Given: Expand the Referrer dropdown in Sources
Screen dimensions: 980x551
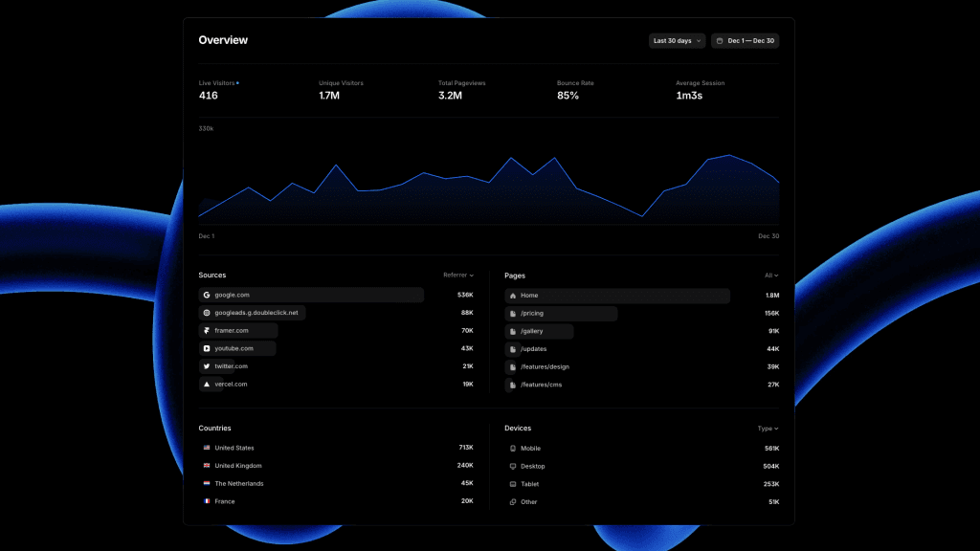Looking at the screenshot, I should pyautogui.click(x=458, y=275).
